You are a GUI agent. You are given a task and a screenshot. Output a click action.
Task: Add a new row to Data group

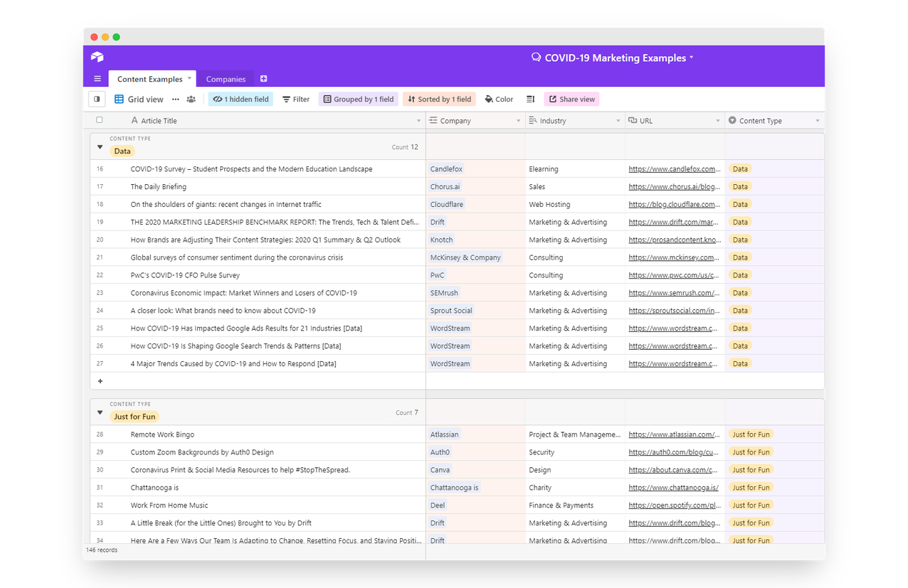pos(100,381)
